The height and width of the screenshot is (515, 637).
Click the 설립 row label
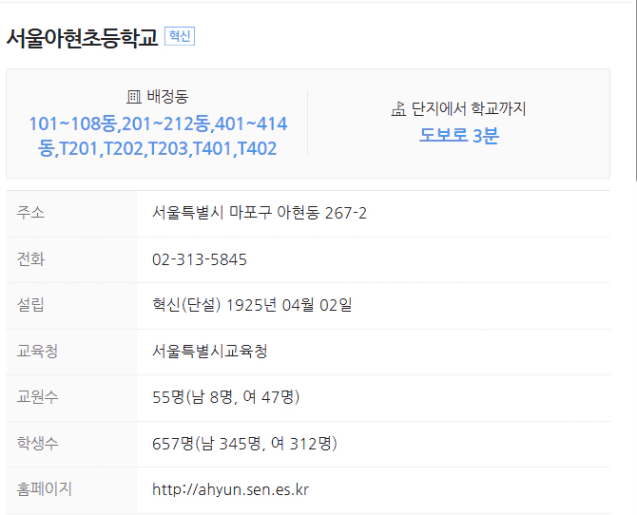pos(30,305)
